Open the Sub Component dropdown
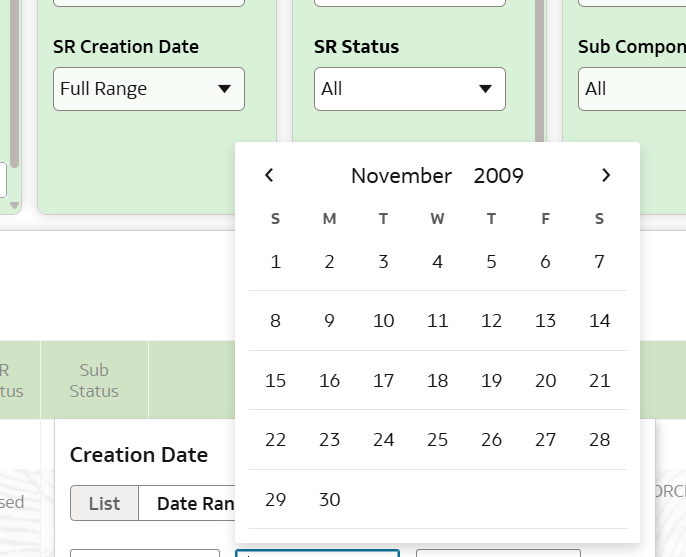 (x=632, y=89)
